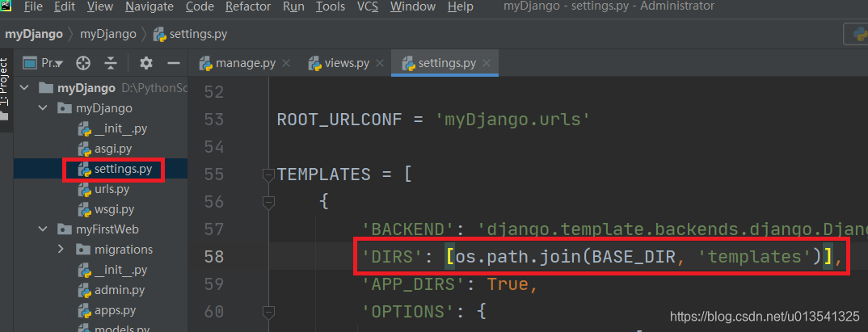Select migrations folder in tree

[x=124, y=250]
